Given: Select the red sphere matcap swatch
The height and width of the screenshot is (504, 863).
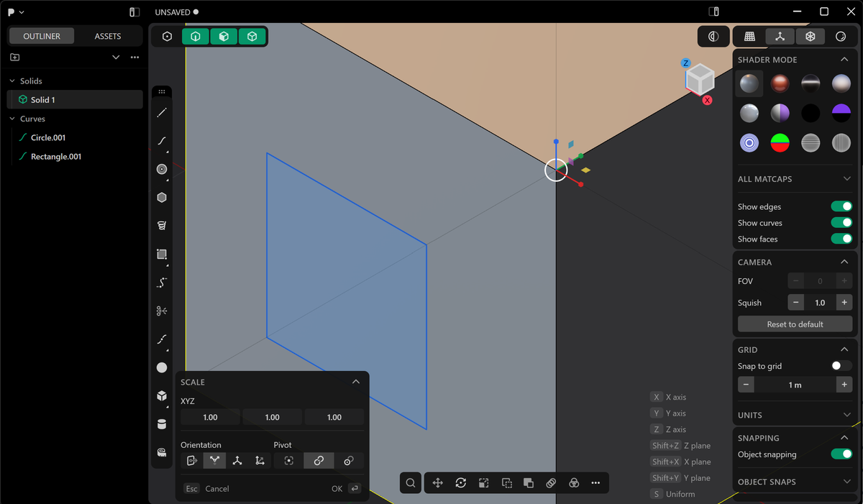Looking at the screenshot, I should tap(780, 83).
